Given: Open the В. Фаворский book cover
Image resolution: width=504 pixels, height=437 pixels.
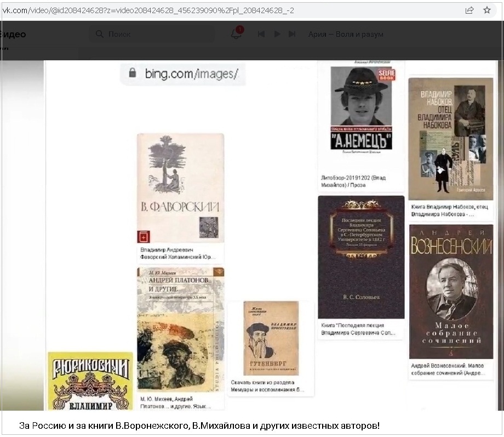Looking at the screenshot, I should tap(181, 188).
